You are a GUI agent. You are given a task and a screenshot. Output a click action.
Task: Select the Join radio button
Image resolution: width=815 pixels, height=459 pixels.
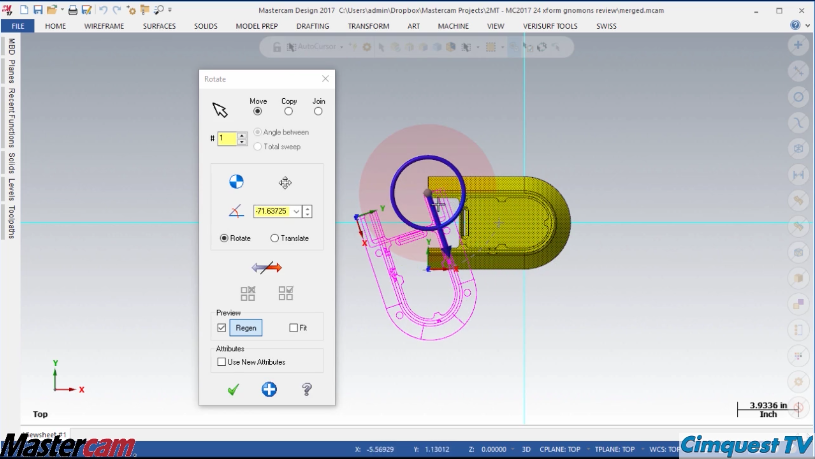(318, 111)
